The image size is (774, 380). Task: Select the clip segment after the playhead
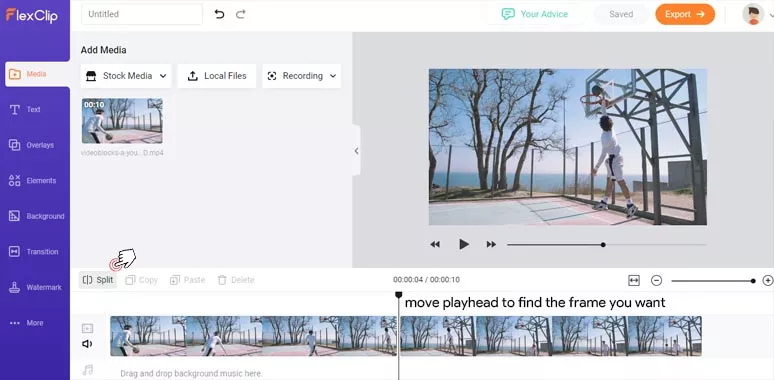pos(551,336)
